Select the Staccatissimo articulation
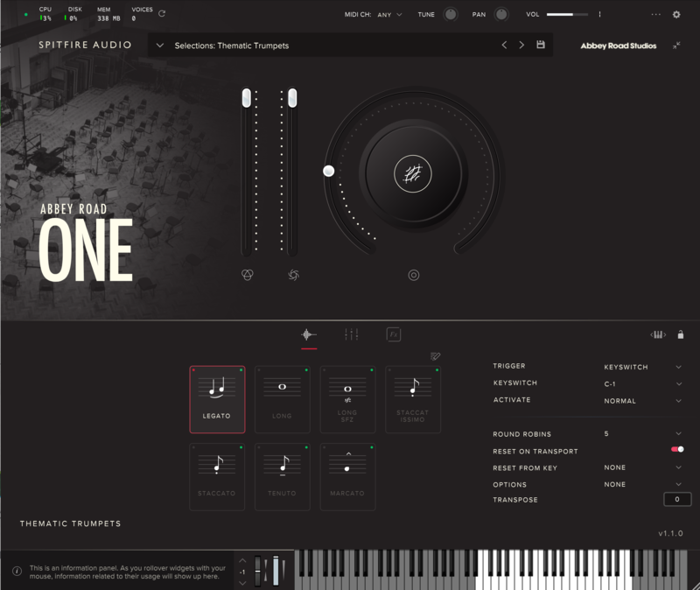 point(413,400)
